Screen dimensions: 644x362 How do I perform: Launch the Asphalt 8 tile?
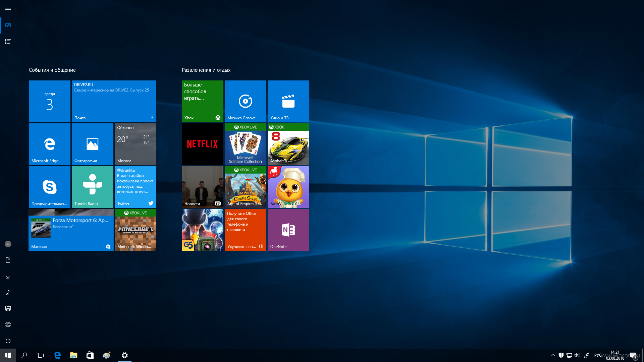pos(288,144)
